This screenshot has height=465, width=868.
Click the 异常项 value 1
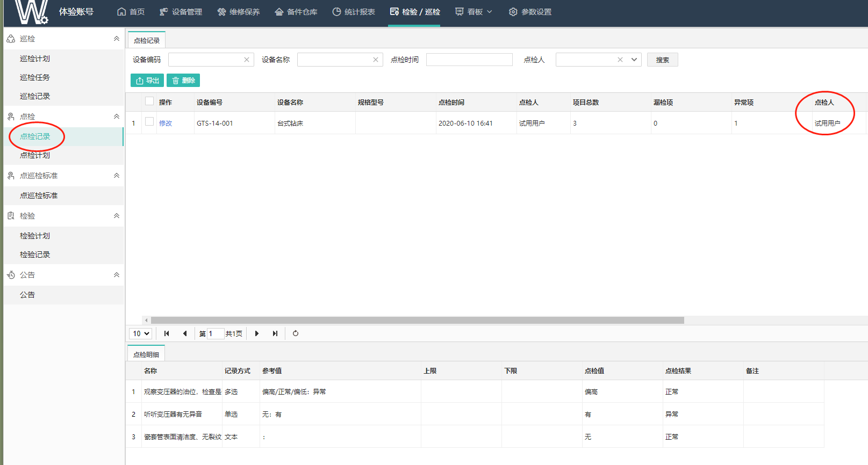click(736, 123)
